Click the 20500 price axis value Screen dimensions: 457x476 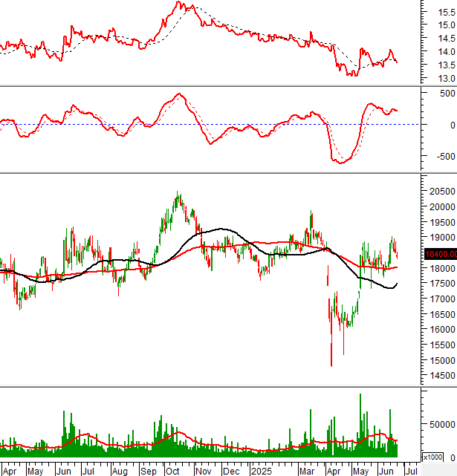click(442, 192)
